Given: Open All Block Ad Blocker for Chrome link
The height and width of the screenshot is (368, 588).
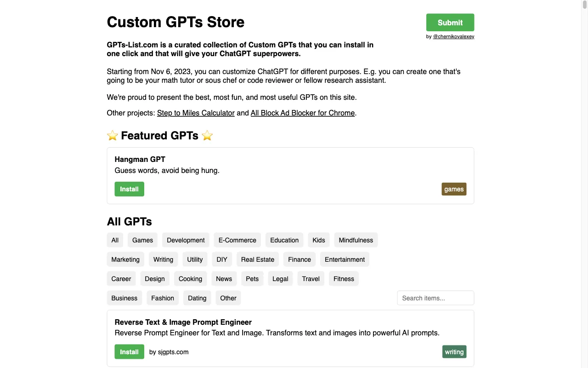Looking at the screenshot, I should [x=303, y=113].
